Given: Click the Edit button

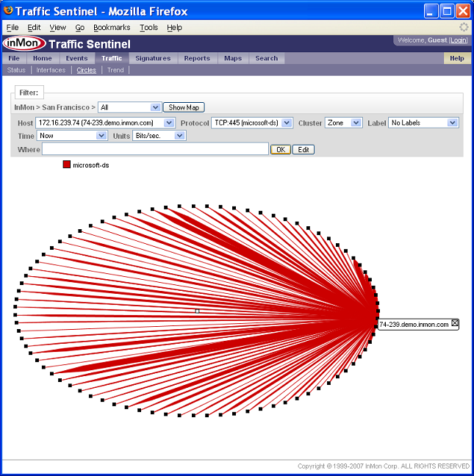Looking at the screenshot, I should (x=304, y=149).
